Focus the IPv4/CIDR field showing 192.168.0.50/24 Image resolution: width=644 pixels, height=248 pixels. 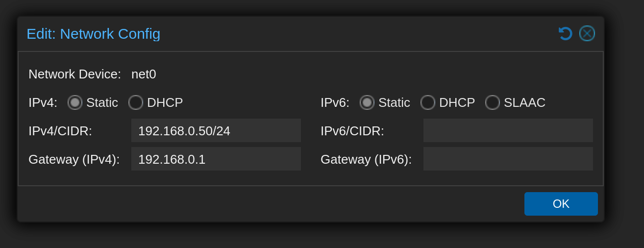click(216, 130)
